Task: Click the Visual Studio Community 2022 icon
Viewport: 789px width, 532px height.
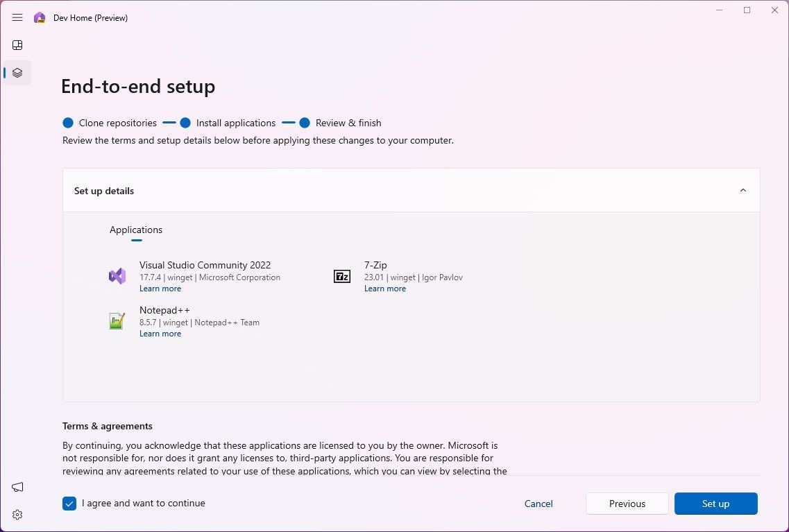Action: coord(117,275)
